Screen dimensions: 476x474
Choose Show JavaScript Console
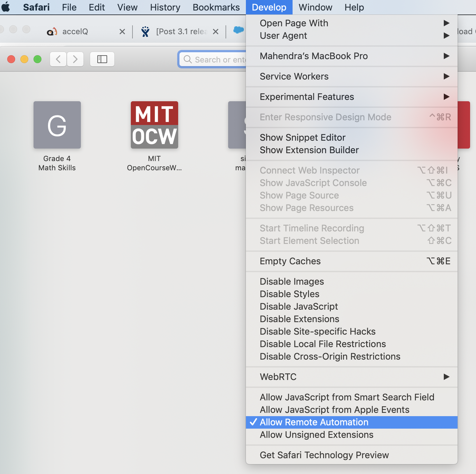pyautogui.click(x=352, y=183)
